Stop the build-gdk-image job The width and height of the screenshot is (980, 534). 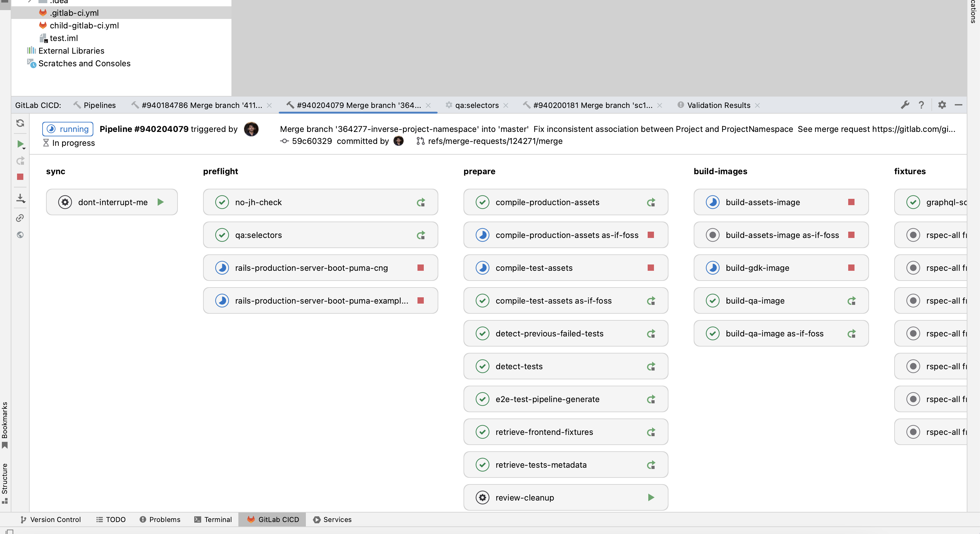[851, 268]
